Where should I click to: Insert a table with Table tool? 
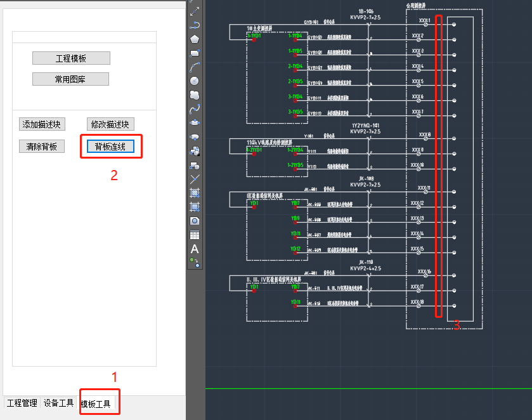coord(195,235)
